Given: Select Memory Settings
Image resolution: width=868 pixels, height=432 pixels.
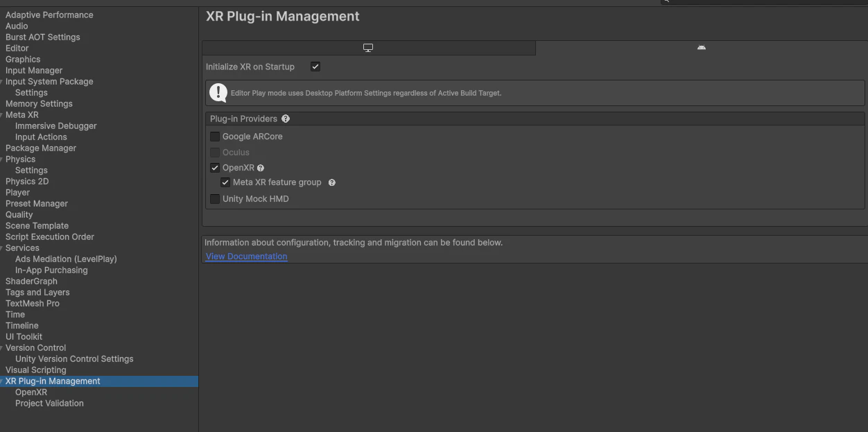Looking at the screenshot, I should click(39, 103).
